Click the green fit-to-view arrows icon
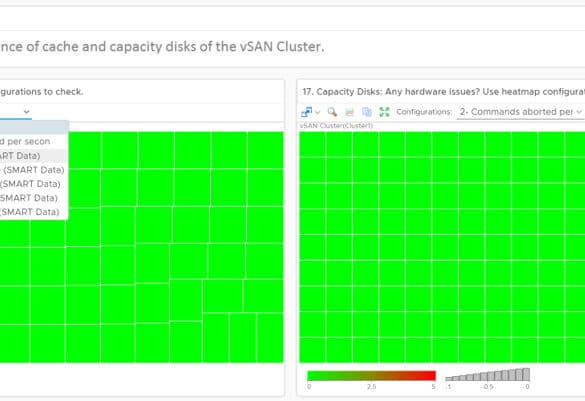The image size is (585, 401). point(384,112)
